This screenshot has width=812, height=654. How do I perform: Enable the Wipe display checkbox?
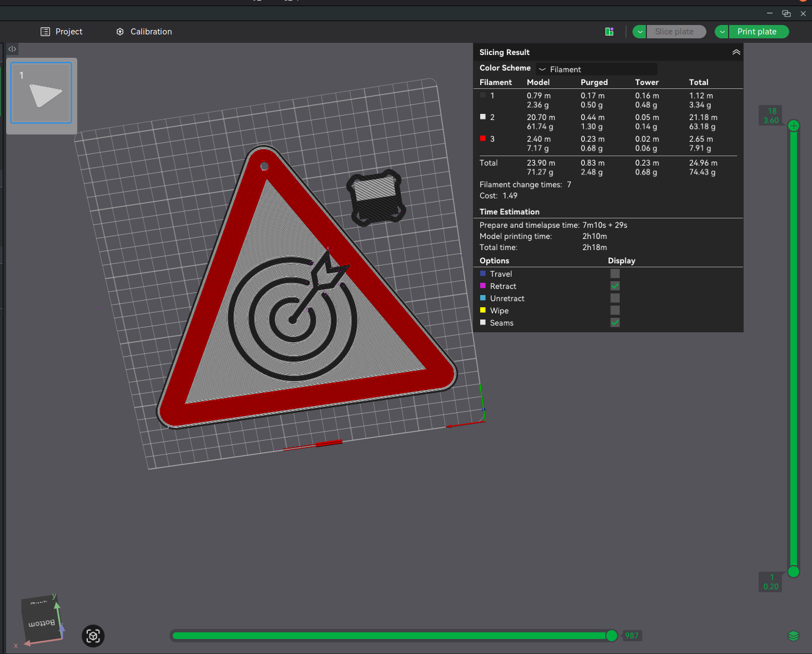(x=615, y=310)
